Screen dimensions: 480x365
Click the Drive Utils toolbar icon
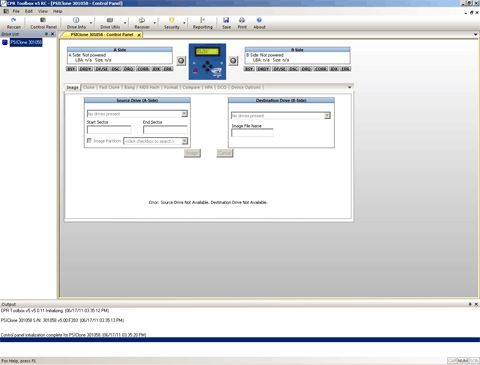[x=110, y=20]
